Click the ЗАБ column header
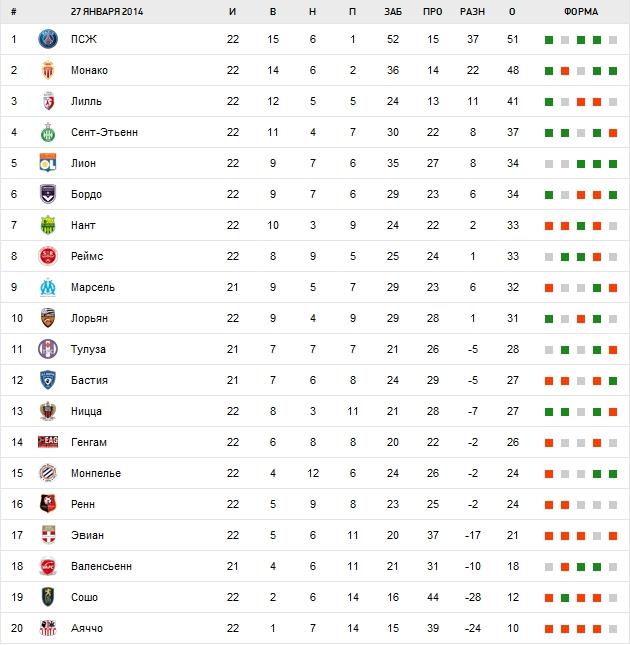The height and width of the screenshot is (645, 630). coord(392,12)
